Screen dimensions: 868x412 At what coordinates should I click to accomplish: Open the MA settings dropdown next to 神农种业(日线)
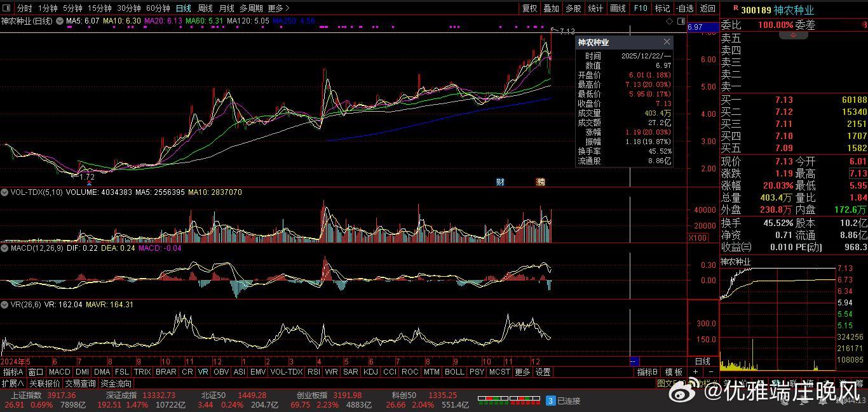point(60,21)
